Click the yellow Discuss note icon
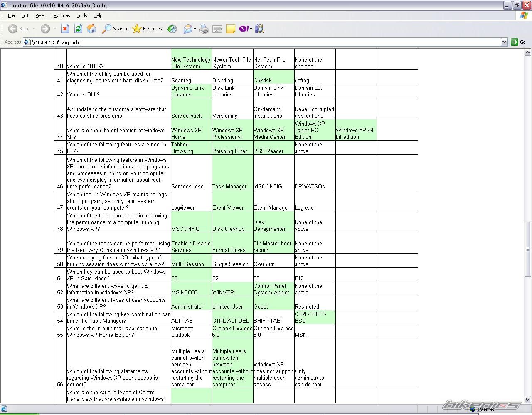532x415 pixels. pos(231,29)
